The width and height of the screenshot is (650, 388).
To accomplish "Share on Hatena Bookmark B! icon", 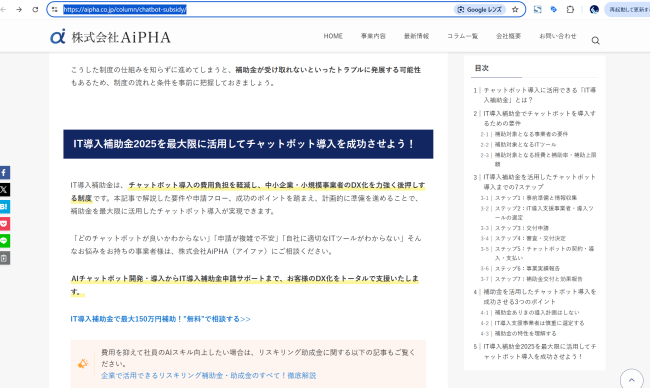I will [x=5, y=206].
